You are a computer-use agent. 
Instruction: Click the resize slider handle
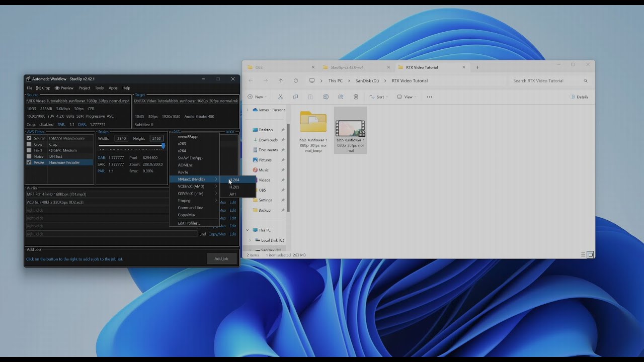coord(163,146)
